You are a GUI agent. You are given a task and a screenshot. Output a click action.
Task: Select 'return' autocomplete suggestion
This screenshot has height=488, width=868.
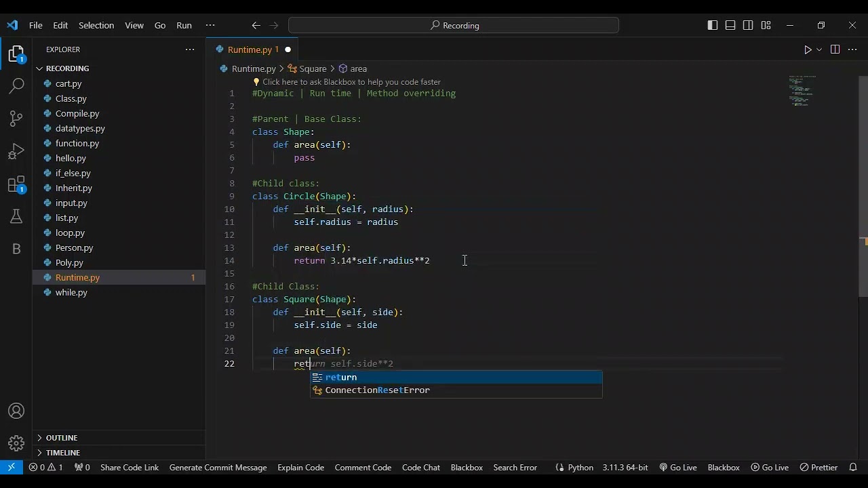click(456, 378)
